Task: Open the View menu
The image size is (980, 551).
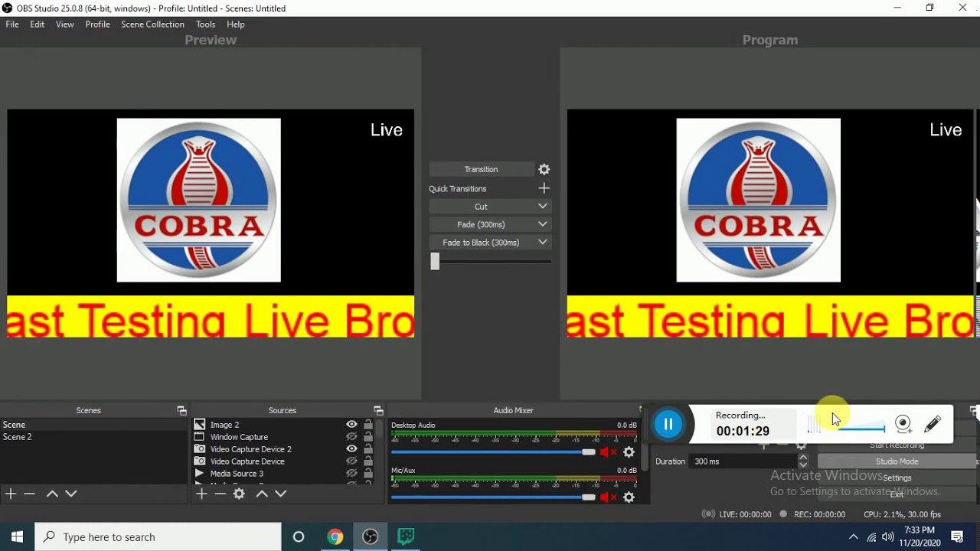Action: pyautogui.click(x=65, y=24)
